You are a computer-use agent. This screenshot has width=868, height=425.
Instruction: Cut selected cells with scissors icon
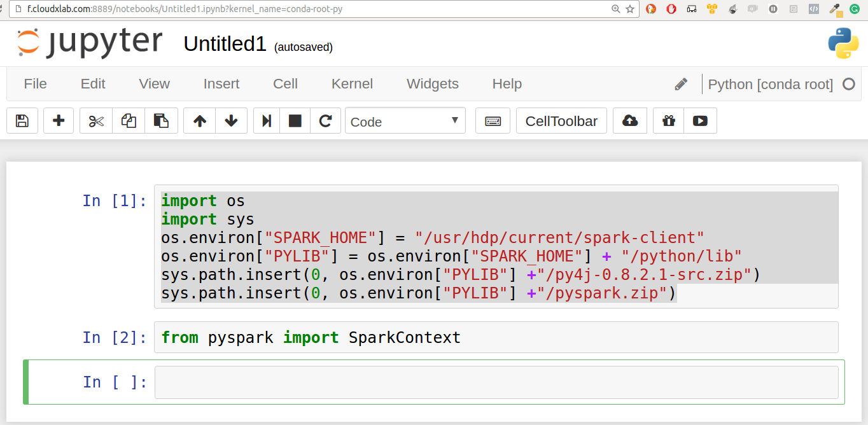(96, 121)
